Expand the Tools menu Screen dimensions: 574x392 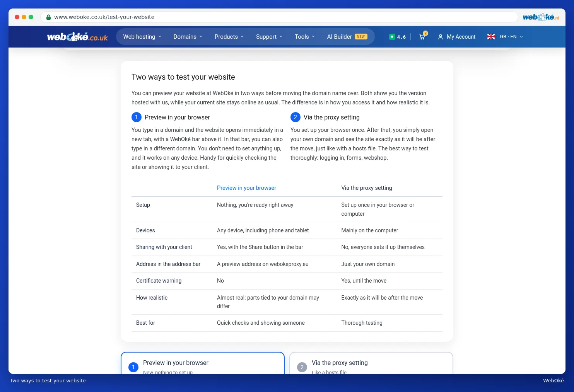point(305,37)
